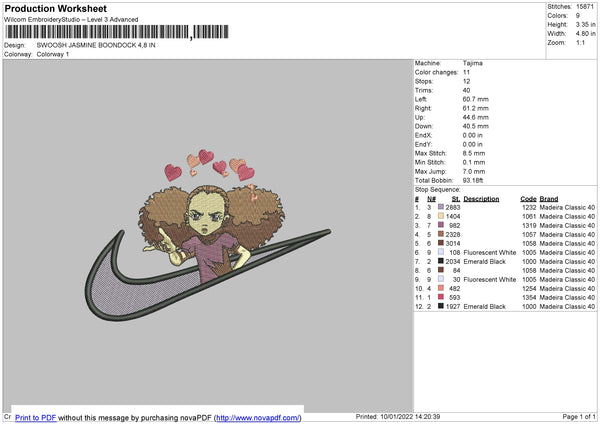Click the white swatch in stop 6
This screenshot has height=424, width=600.
pyautogui.click(x=441, y=252)
